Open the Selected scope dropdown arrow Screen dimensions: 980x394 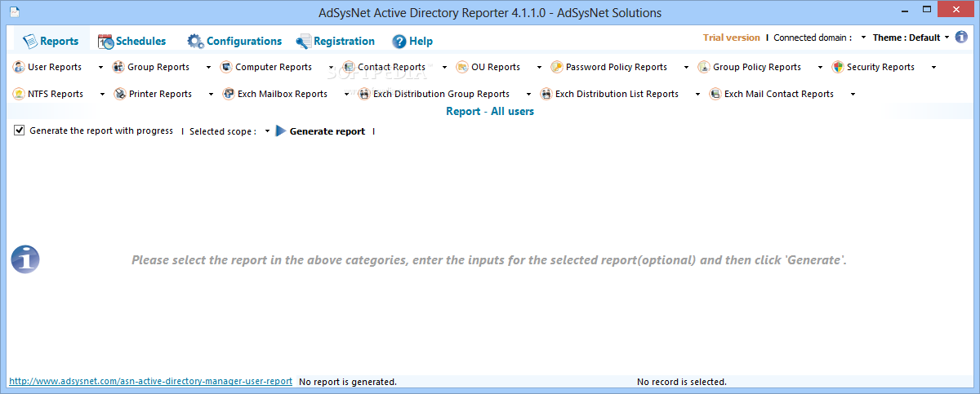point(267,131)
